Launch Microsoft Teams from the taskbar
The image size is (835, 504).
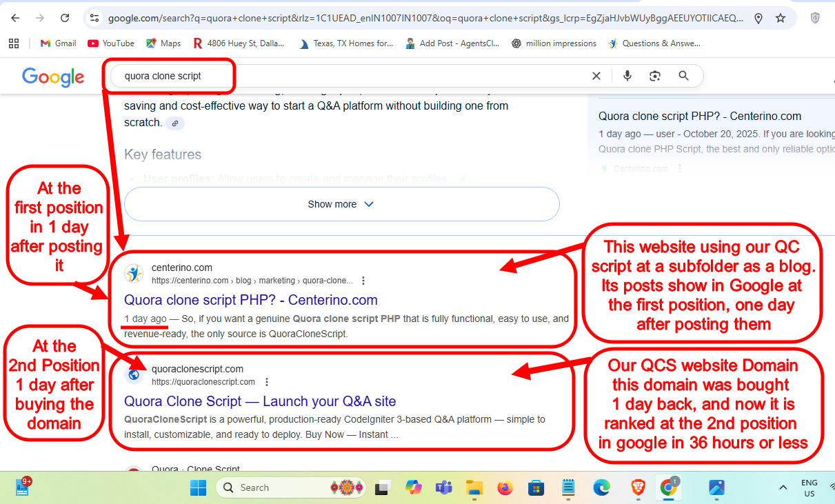(x=443, y=487)
